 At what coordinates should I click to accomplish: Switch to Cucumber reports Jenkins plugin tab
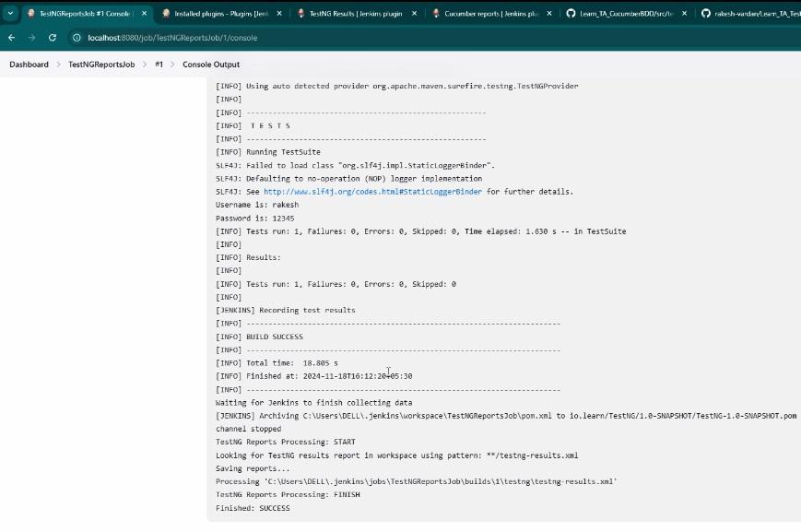490,14
